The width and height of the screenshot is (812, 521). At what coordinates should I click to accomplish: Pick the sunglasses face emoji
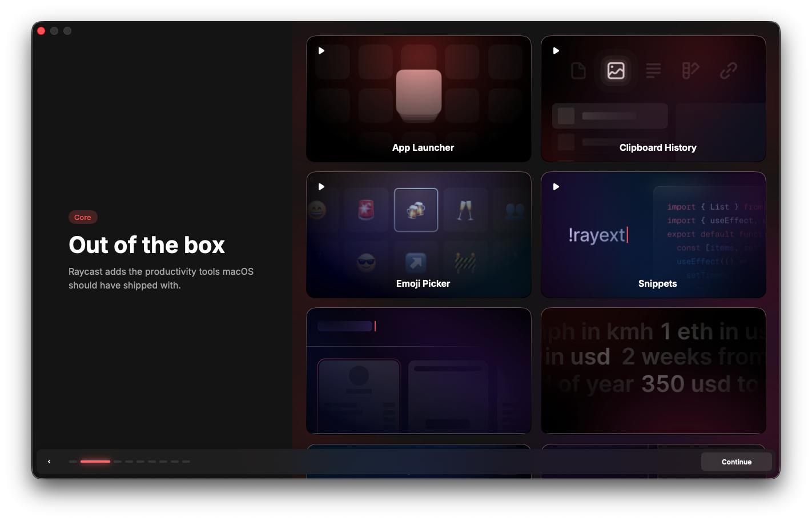pos(366,262)
